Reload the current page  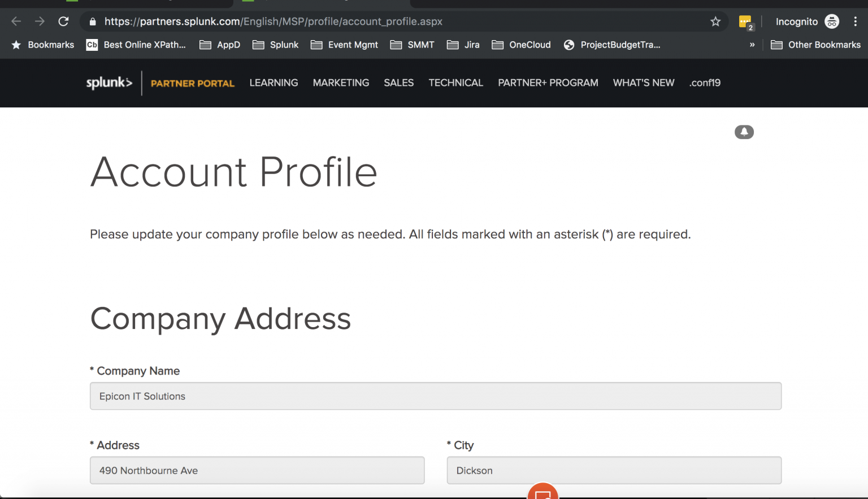click(x=63, y=21)
